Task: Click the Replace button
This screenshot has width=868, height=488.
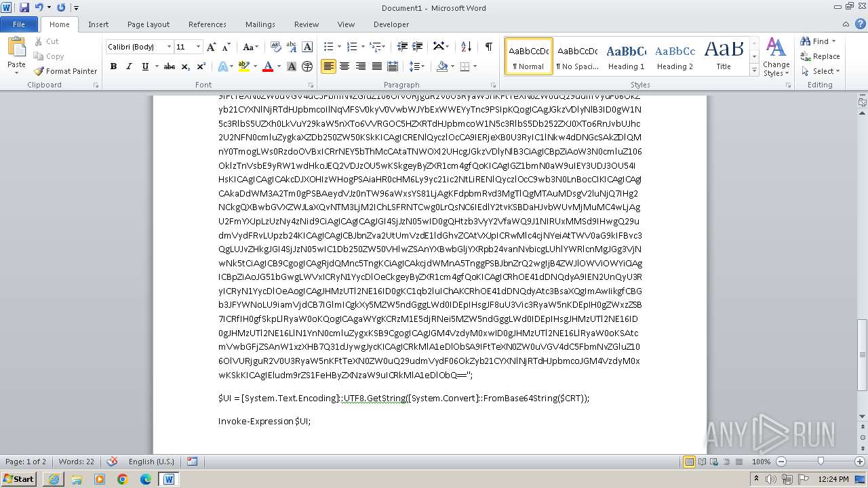Action: click(820, 56)
